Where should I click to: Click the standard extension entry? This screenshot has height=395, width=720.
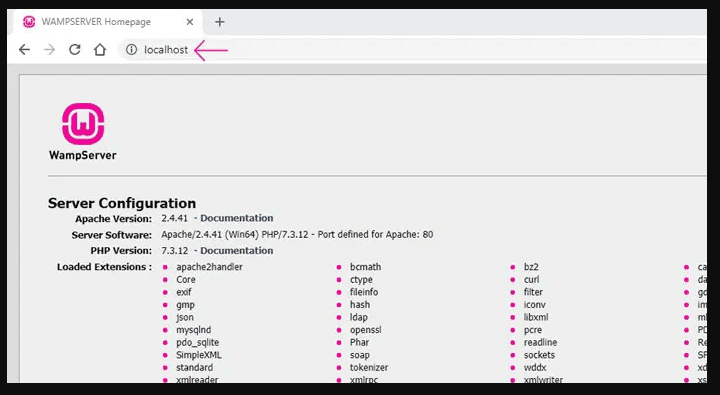195,367
